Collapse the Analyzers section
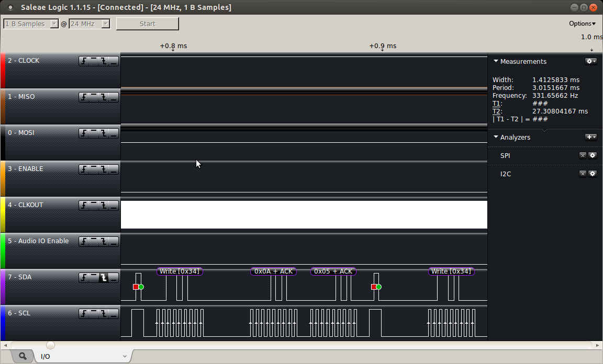Screen dimensions: 603x364 496,137
